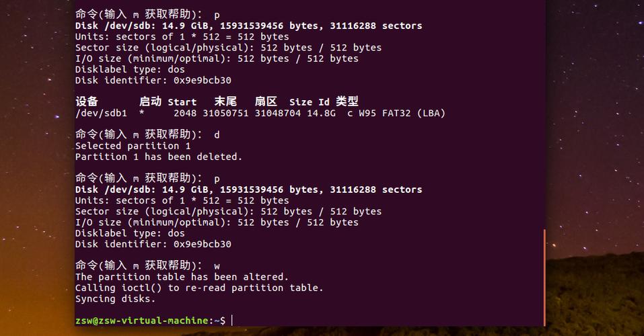Click the 'Selected partition 1' line
644x336 pixels.
(133, 146)
